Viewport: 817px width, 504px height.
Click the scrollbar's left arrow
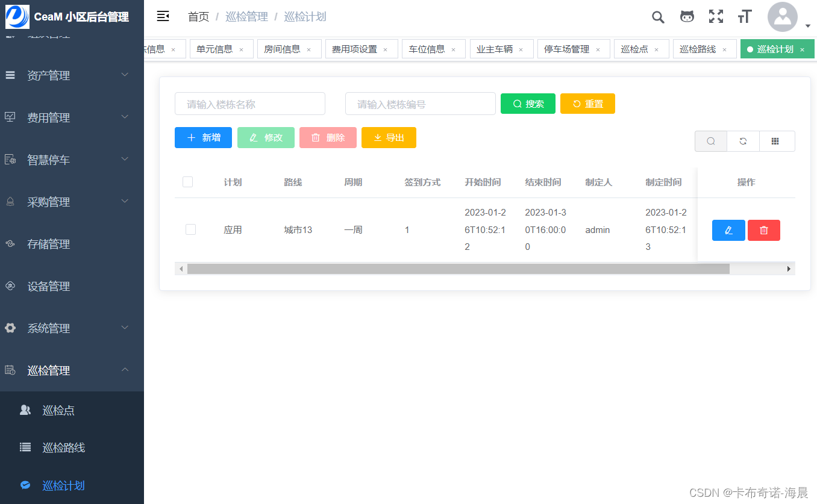coord(181,269)
